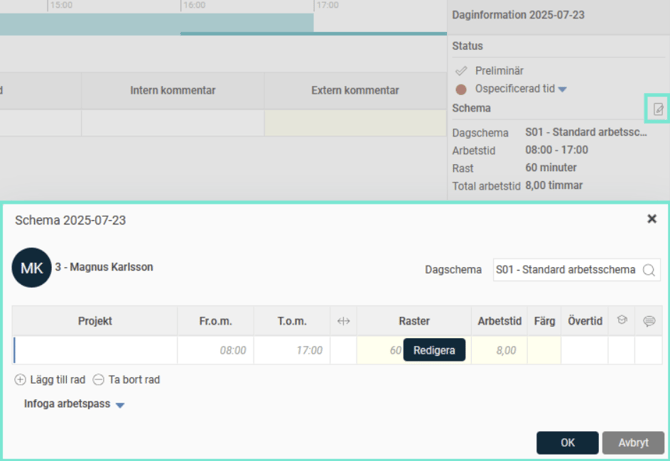Click the duration arrows column header icon
Viewport: 670px width, 461px height.
tap(343, 321)
